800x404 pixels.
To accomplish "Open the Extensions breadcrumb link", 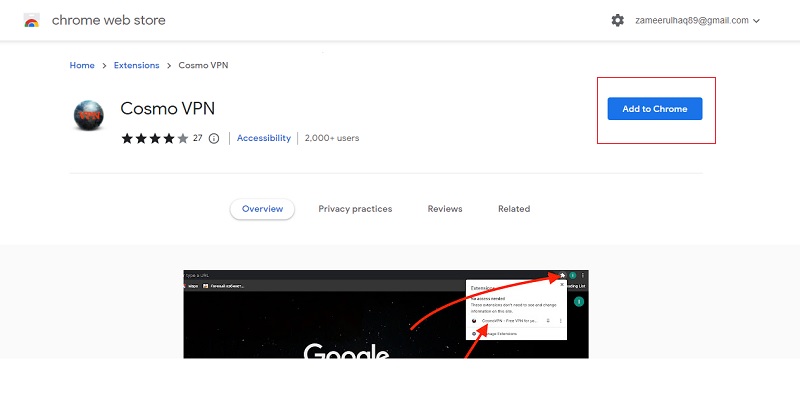I will (x=136, y=66).
